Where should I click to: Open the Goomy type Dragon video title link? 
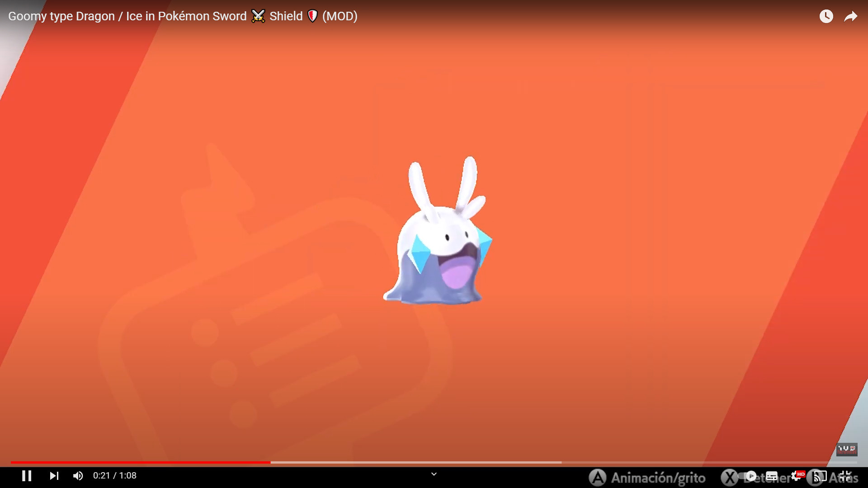182,16
